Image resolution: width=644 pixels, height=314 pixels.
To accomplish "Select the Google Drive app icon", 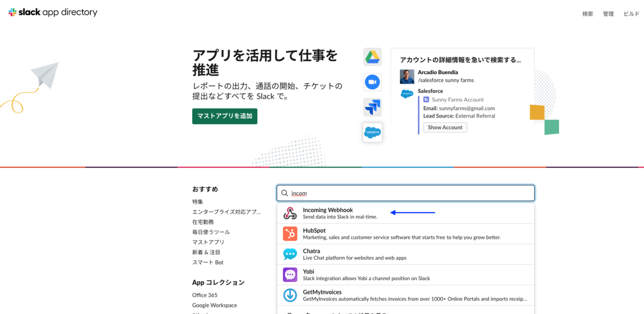I will pyautogui.click(x=372, y=56).
